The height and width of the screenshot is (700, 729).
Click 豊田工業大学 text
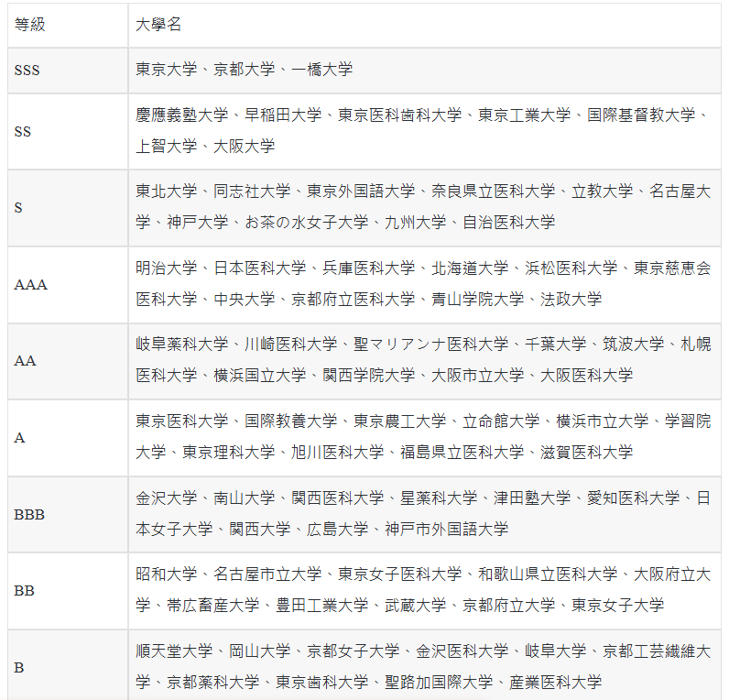pyautogui.click(x=321, y=605)
